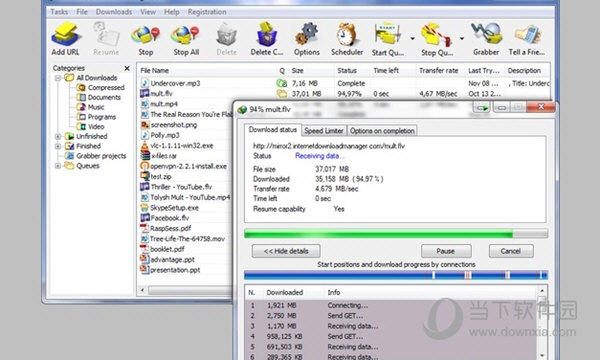Click the Pause button
The image size is (600, 360).
[x=446, y=251]
